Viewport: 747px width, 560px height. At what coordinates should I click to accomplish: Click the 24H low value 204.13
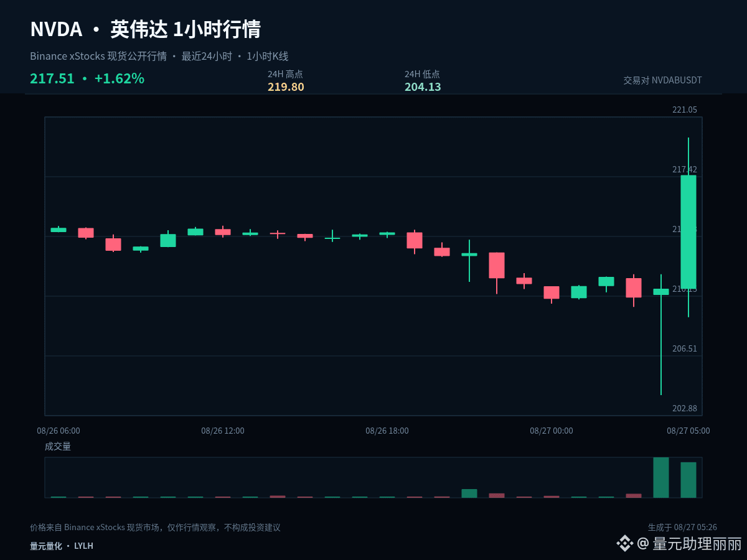(x=423, y=87)
